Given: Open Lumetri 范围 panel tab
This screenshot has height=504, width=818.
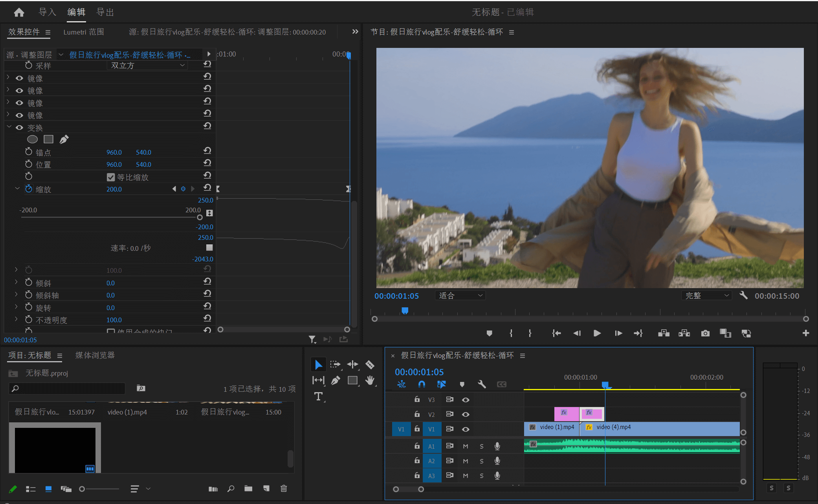Looking at the screenshot, I should (84, 32).
